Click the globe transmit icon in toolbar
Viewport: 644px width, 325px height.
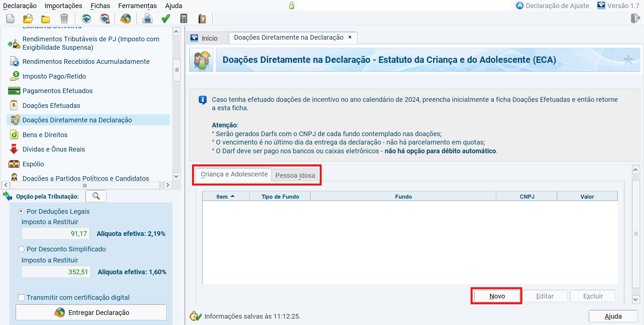point(126,19)
